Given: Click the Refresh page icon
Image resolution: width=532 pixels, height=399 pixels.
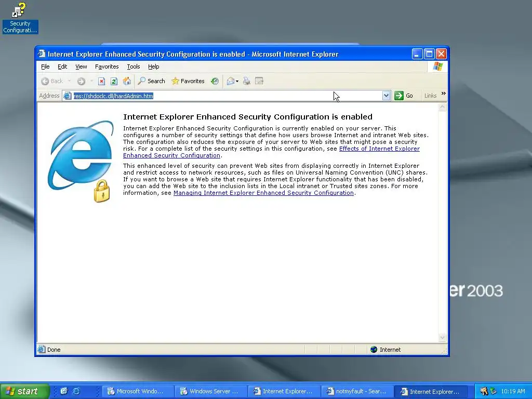Looking at the screenshot, I should point(114,81).
